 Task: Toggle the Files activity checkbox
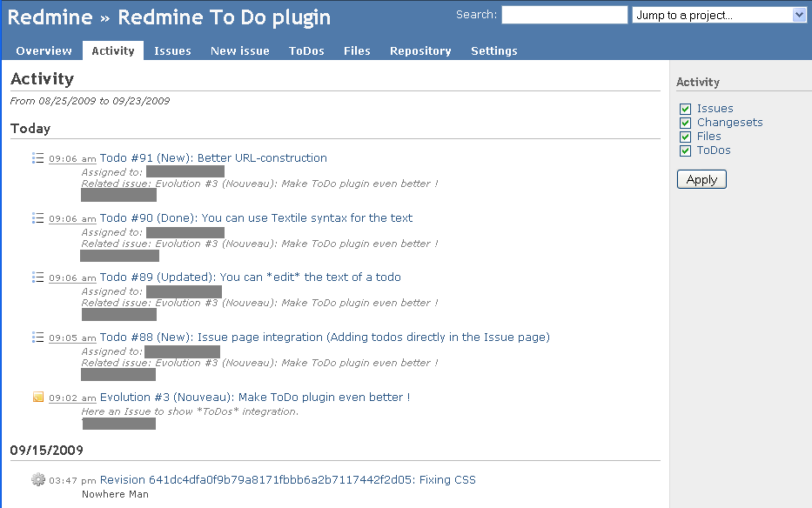pyautogui.click(x=685, y=137)
